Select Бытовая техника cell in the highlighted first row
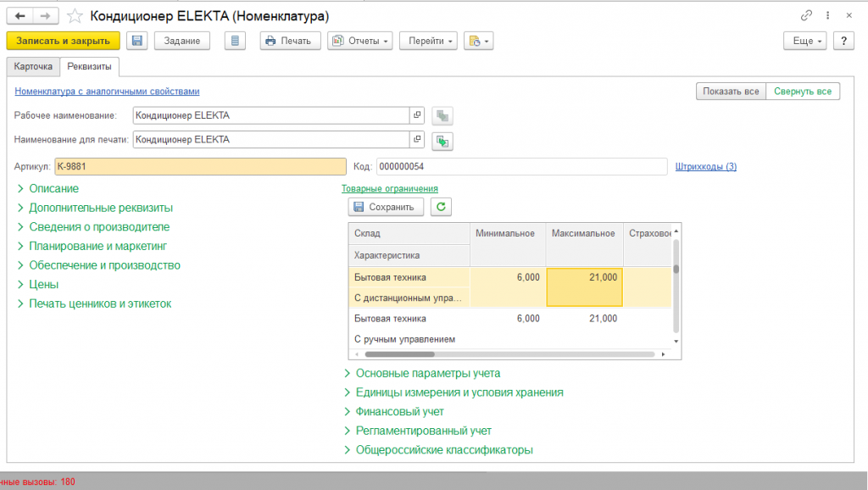This screenshot has width=868, height=490. (x=409, y=277)
